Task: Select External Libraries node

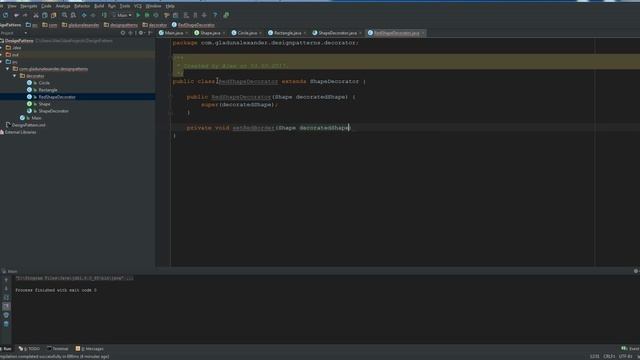Action: [x=20, y=132]
